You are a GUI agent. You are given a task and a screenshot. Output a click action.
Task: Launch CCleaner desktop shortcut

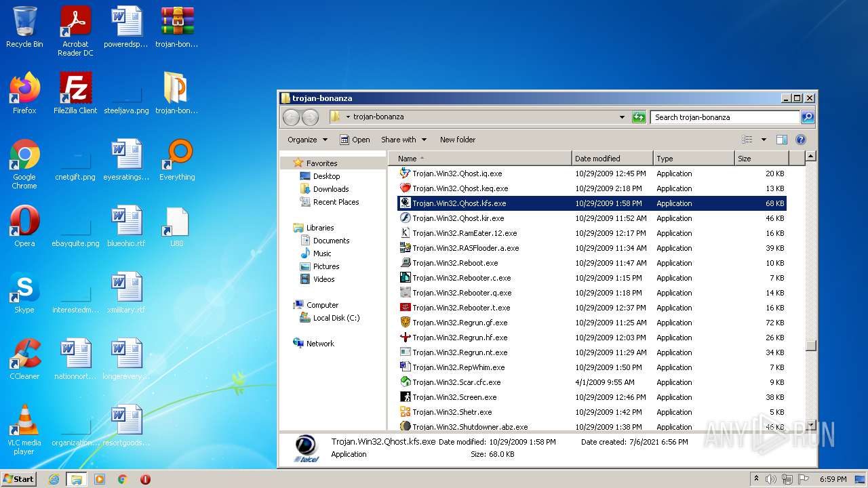coord(24,359)
